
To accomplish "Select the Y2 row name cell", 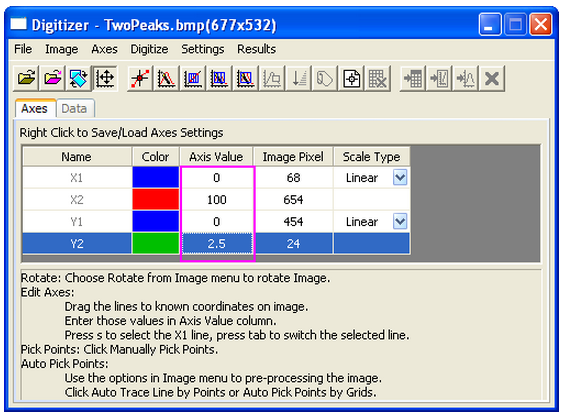I will pos(76,243).
